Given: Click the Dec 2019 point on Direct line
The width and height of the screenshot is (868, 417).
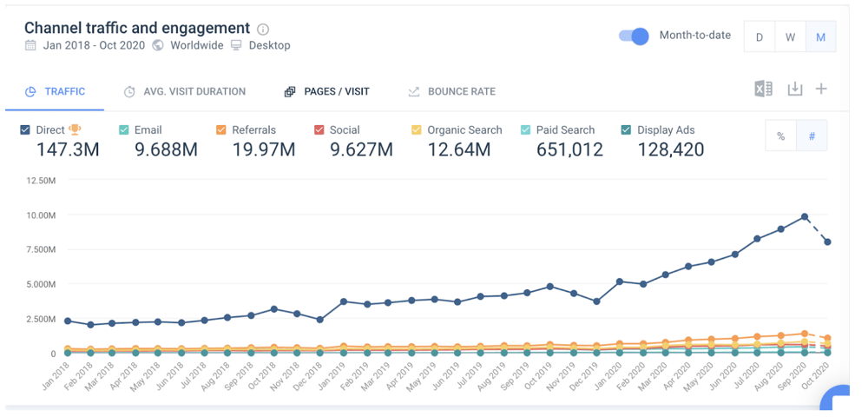Looking at the screenshot, I should click(x=597, y=301).
